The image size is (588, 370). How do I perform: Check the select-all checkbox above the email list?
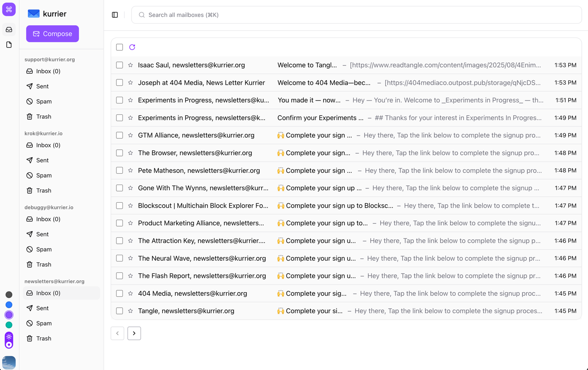tap(119, 47)
